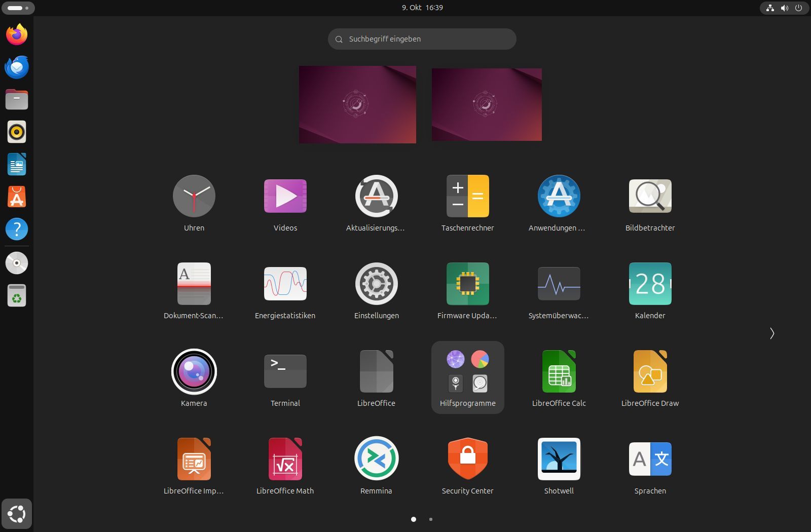
Task: Open the system quick settings menu
Action: click(784, 8)
